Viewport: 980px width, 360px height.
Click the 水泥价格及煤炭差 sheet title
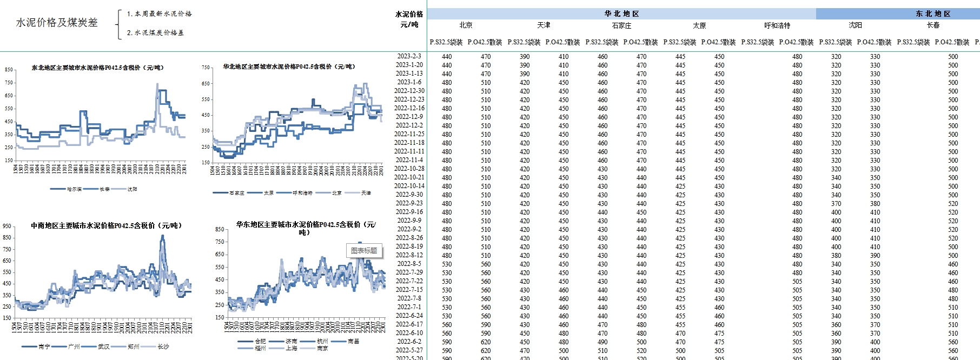pyautogui.click(x=57, y=22)
